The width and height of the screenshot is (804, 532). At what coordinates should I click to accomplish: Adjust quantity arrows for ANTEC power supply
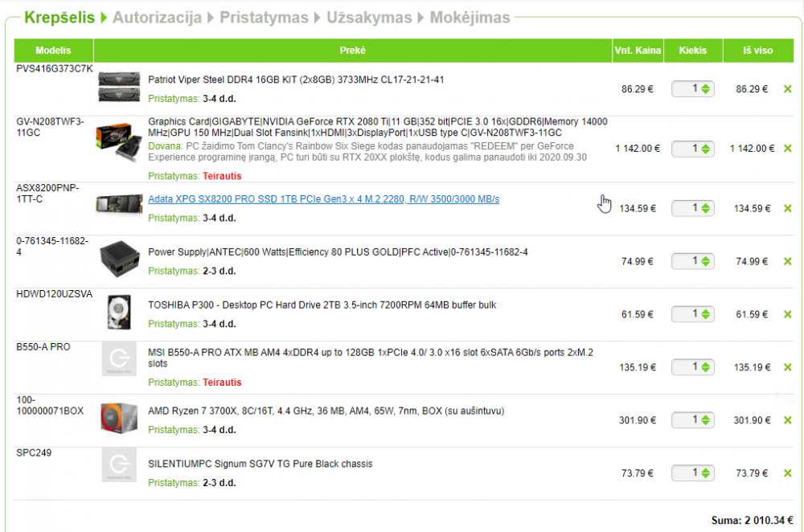coord(706,261)
